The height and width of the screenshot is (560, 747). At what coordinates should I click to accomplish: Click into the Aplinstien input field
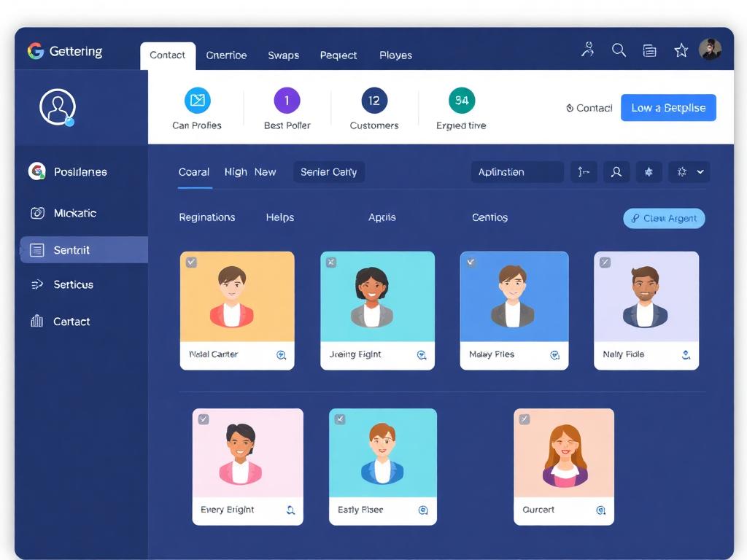coord(517,172)
